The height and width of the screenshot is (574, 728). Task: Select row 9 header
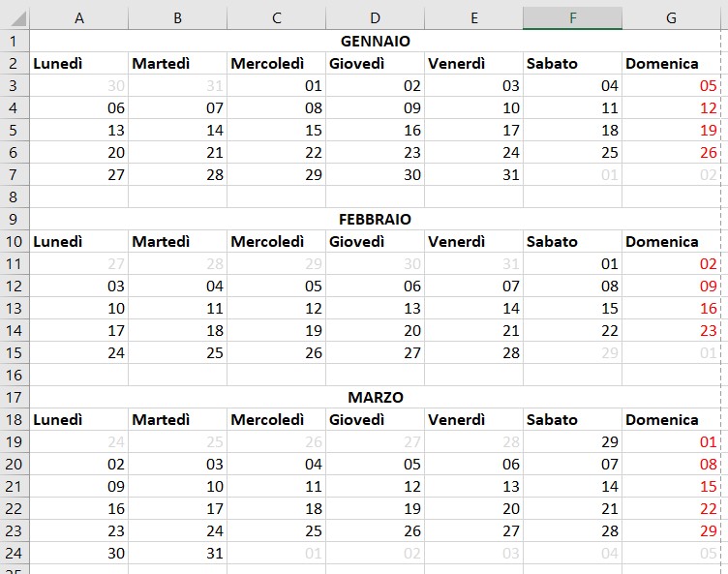15,219
